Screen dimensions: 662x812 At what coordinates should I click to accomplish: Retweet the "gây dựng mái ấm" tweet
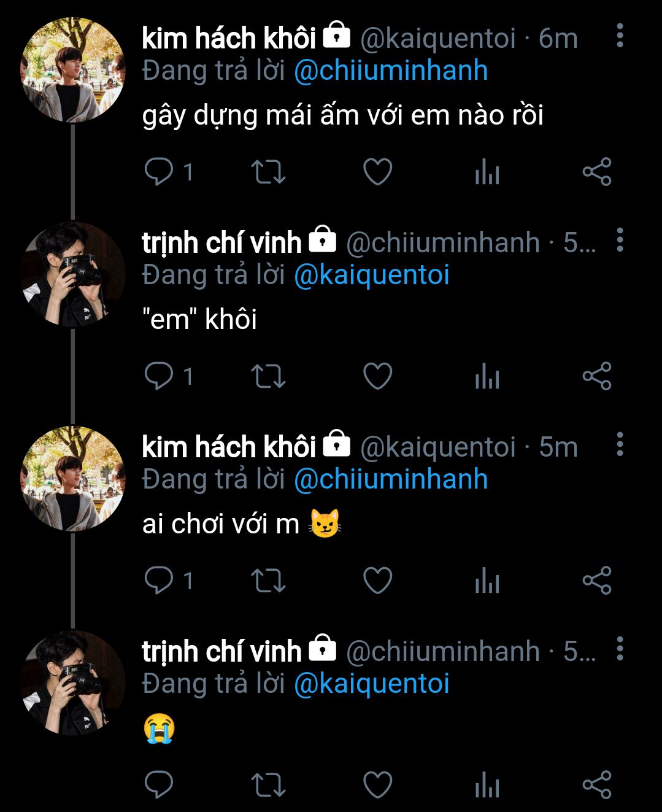tap(268, 172)
